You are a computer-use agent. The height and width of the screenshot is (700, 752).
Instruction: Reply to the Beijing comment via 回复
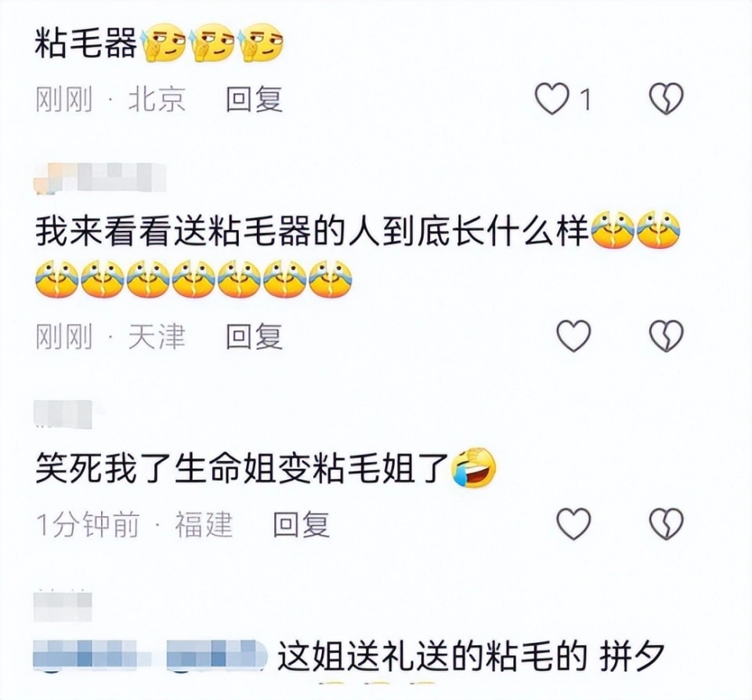click(254, 99)
